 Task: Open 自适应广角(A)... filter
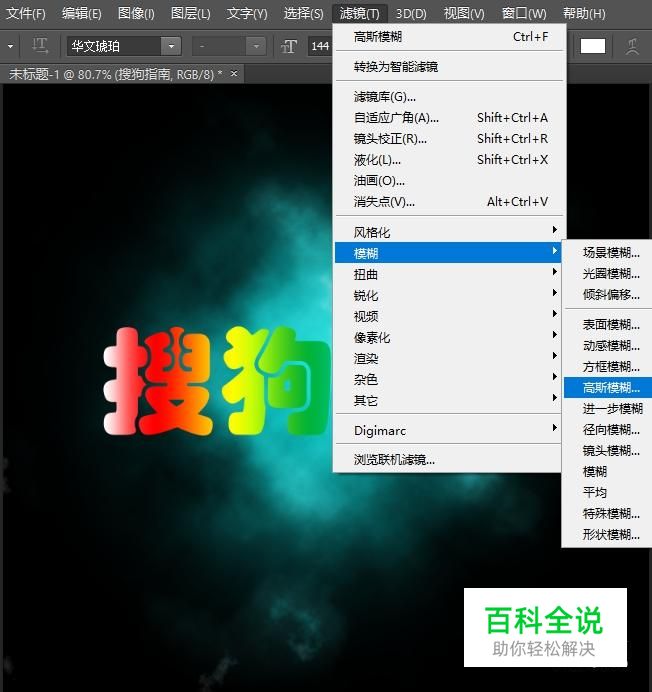[x=450, y=118]
